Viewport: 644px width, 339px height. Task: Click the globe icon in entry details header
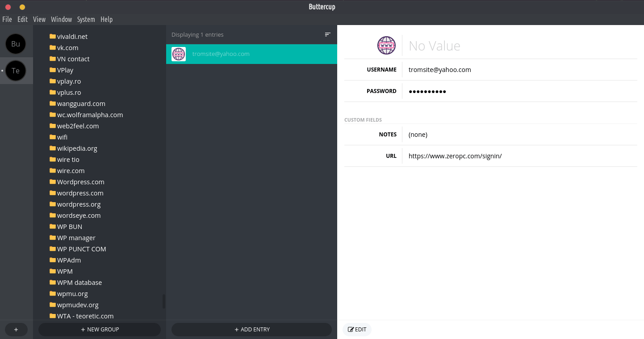(386, 46)
